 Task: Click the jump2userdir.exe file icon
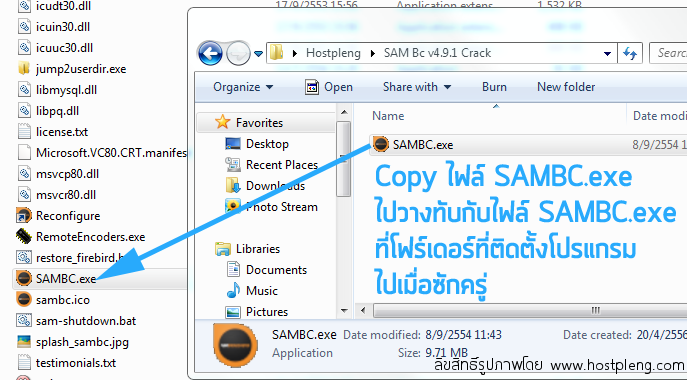(x=24, y=68)
